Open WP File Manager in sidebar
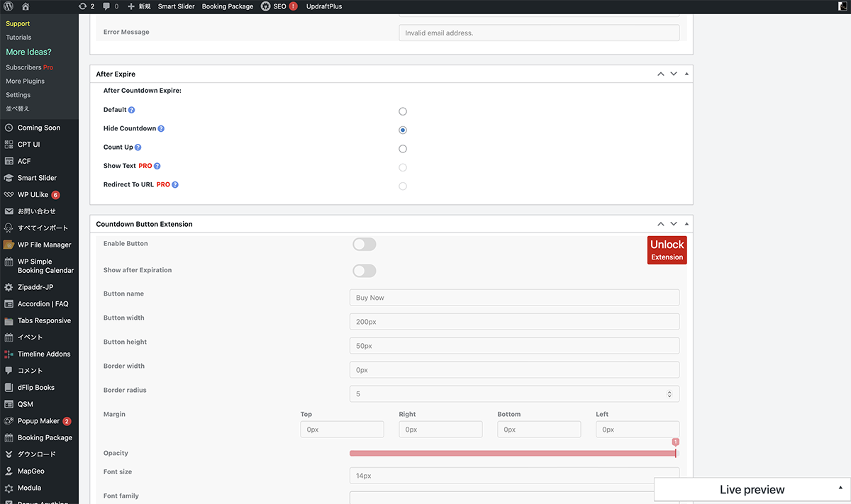The image size is (851, 504). click(44, 245)
